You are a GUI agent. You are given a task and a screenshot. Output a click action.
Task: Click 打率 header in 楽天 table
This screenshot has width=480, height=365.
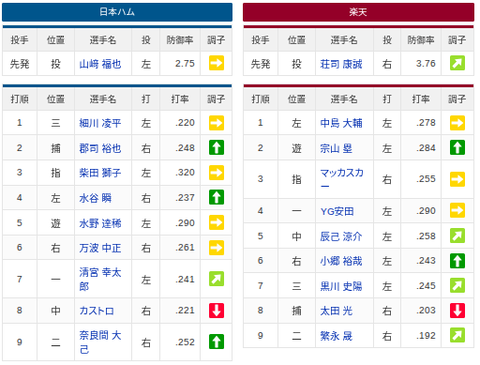421,99
